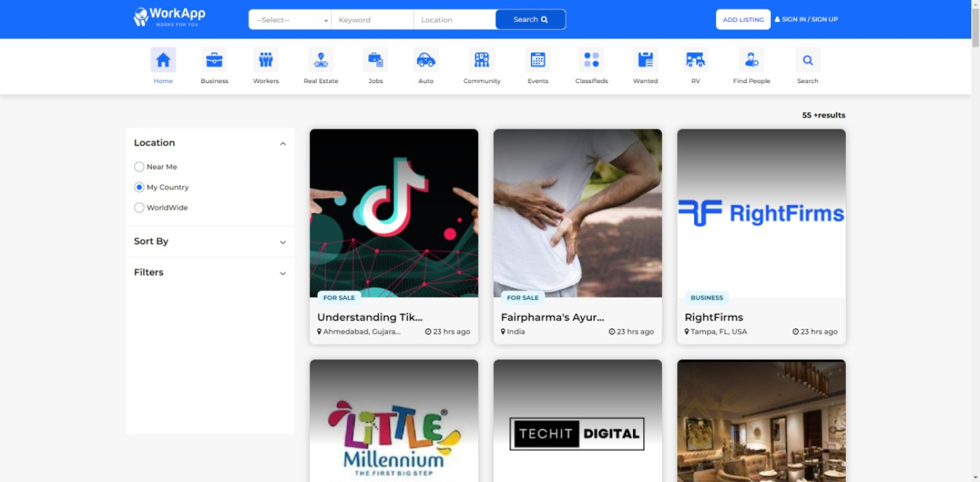Open the restaurant interior photo thumbnail
Image resolution: width=980 pixels, height=482 pixels.
coord(762,421)
